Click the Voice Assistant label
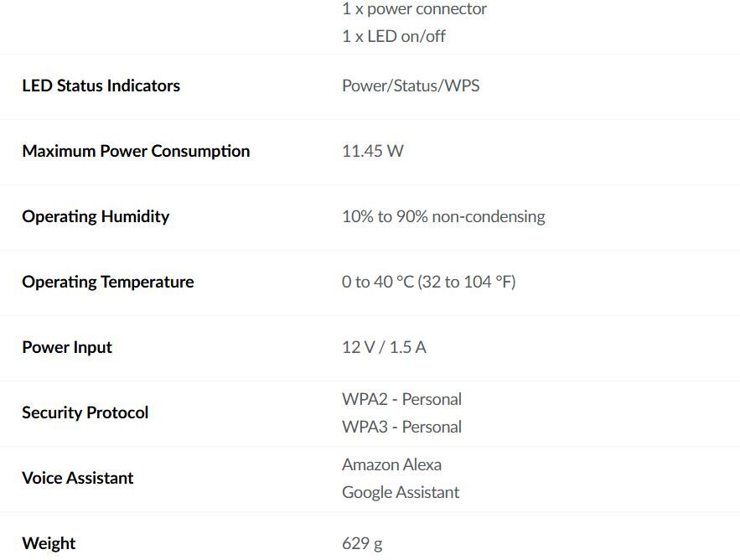Screen dimensions: 740x560 pyautogui.click(x=77, y=478)
